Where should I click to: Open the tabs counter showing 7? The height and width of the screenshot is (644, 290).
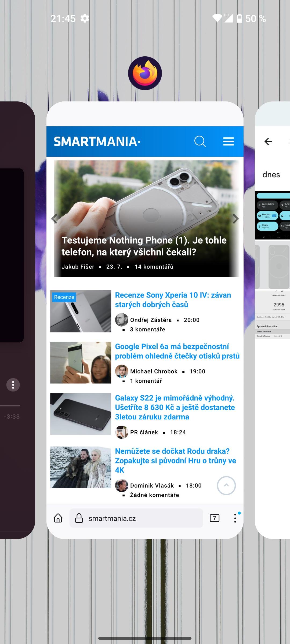(x=214, y=518)
